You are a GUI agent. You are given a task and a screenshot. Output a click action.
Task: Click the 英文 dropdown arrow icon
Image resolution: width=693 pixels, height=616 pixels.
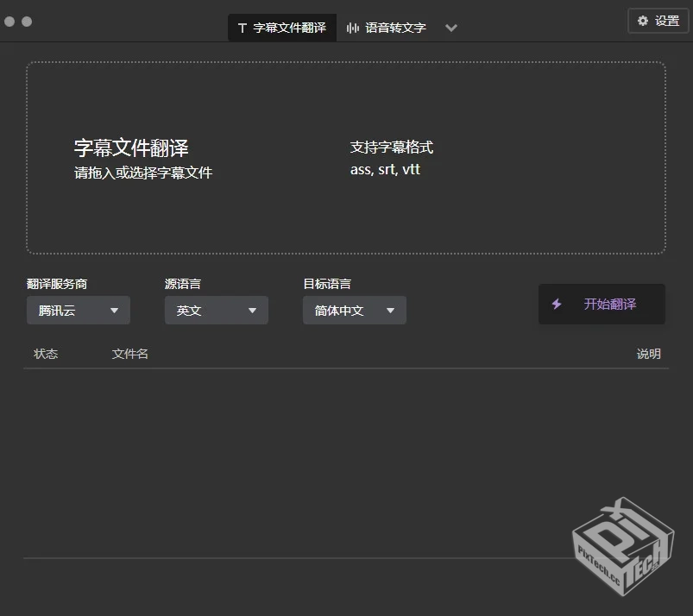253,310
